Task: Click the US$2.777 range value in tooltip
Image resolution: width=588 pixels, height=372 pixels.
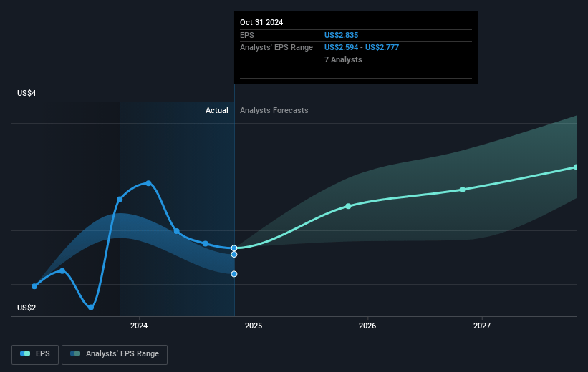Action: 382,48
